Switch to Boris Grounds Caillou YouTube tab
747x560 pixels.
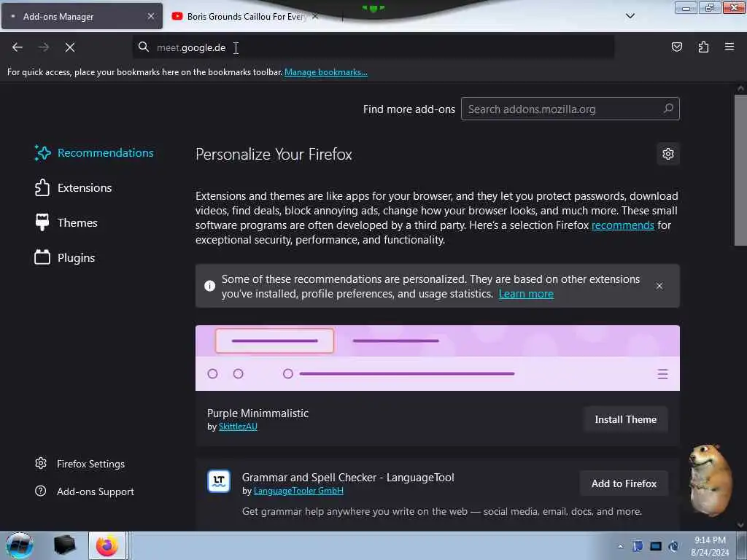point(246,16)
